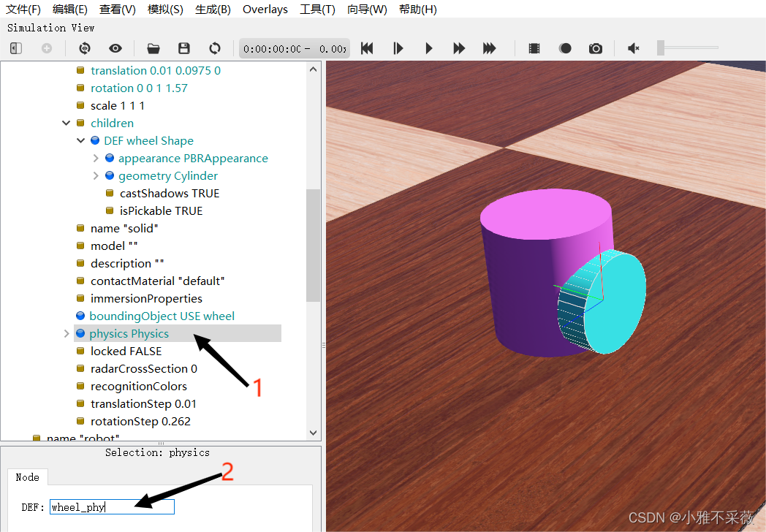Click the movie recording film icon
766x532 pixels.
click(x=534, y=48)
